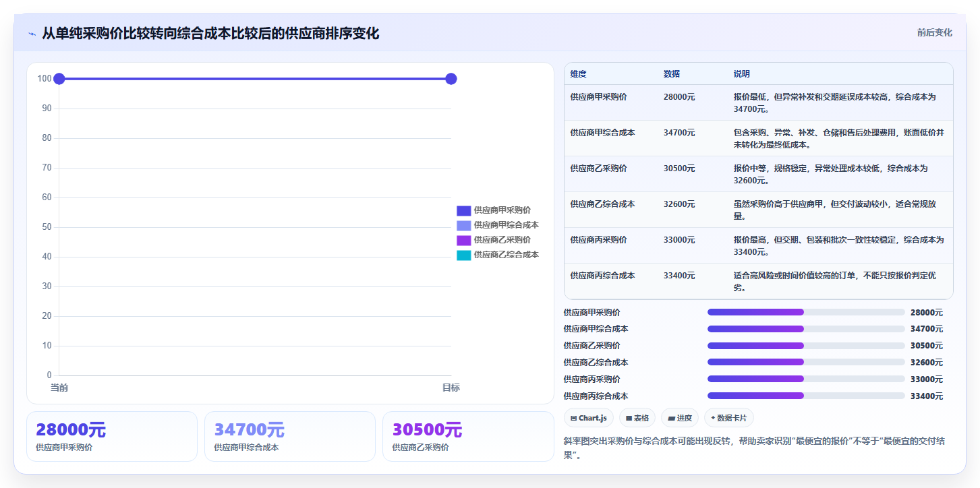Click the 28000元 table cell
The height and width of the screenshot is (488, 980).
[x=679, y=97]
